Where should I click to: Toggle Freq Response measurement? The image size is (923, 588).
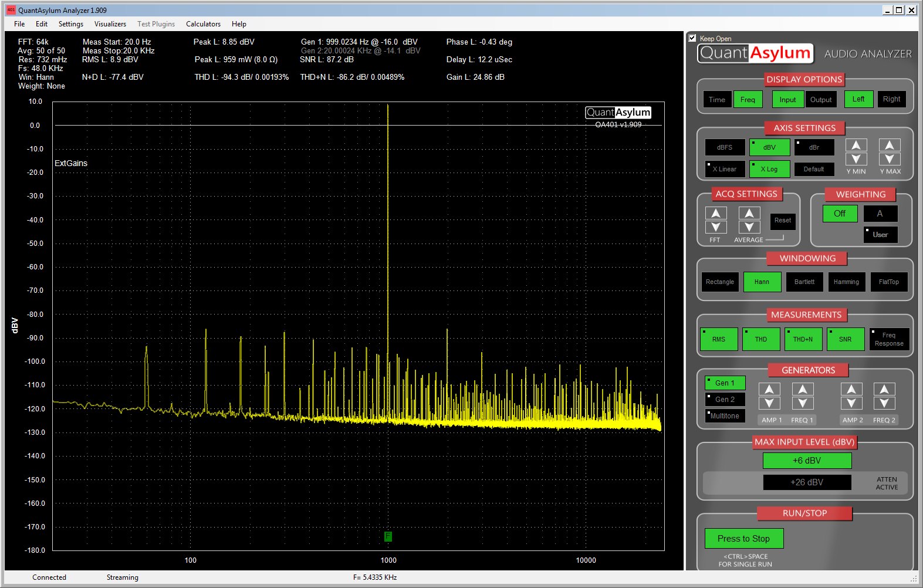(890, 339)
